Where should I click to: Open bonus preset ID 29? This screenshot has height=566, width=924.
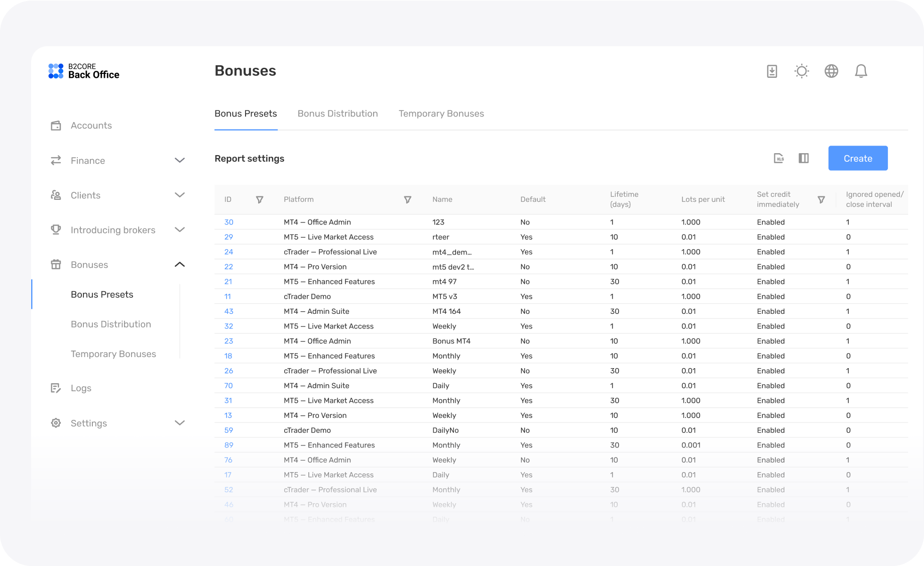228,237
